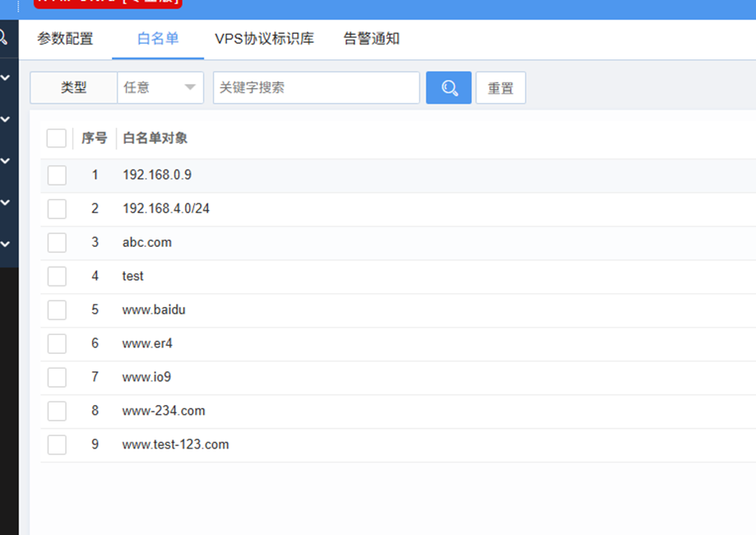
Task: Open the 参数配置 tab
Action: [x=65, y=39]
